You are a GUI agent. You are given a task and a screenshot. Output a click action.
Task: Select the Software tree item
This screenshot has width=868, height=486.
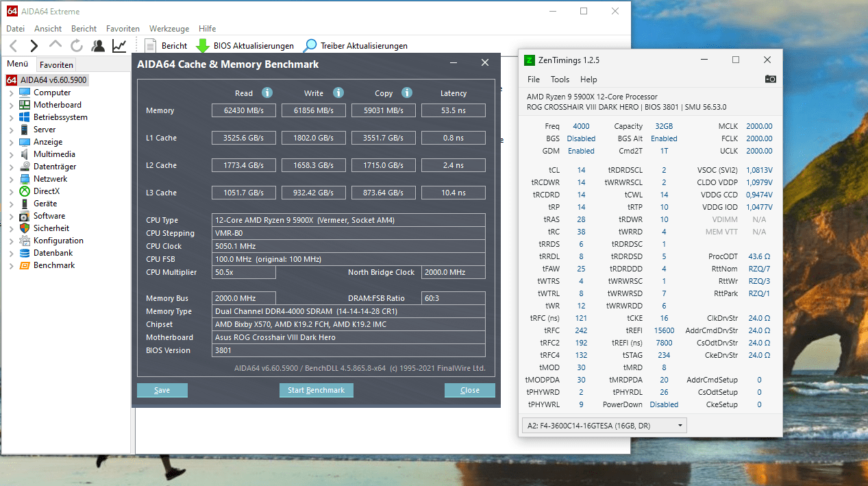(49, 216)
